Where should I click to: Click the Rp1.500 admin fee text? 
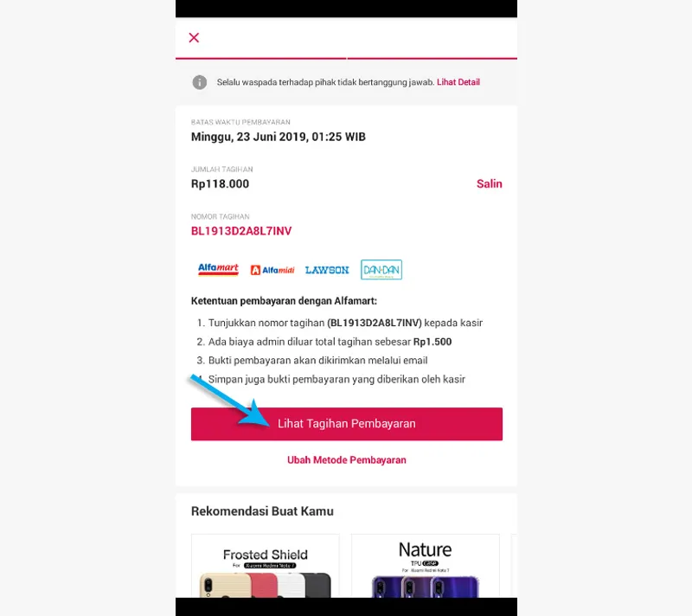tap(432, 342)
